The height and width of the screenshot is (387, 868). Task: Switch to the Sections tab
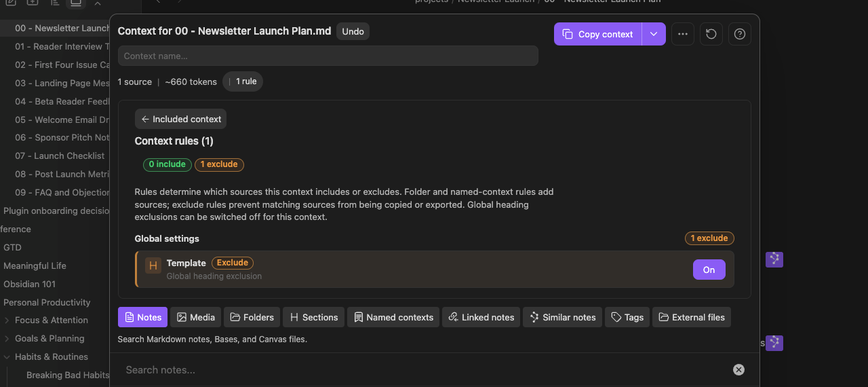pos(313,317)
